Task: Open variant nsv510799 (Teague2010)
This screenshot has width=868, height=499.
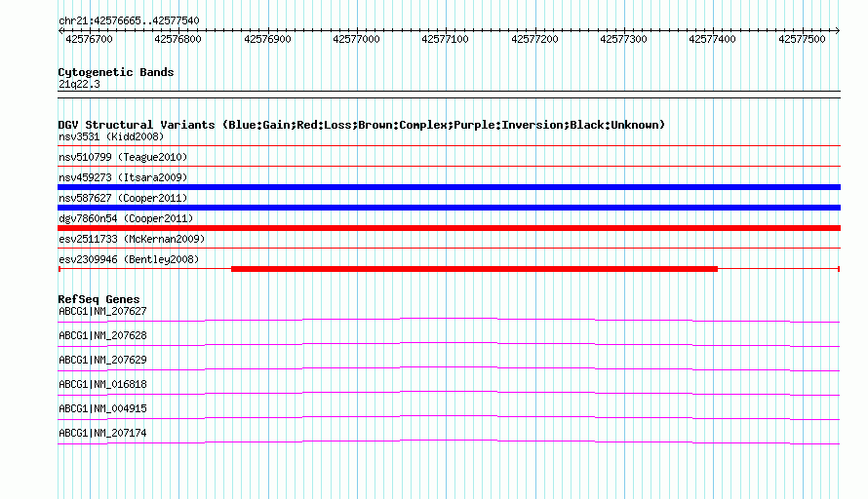Action: click(x=123, y=157)
